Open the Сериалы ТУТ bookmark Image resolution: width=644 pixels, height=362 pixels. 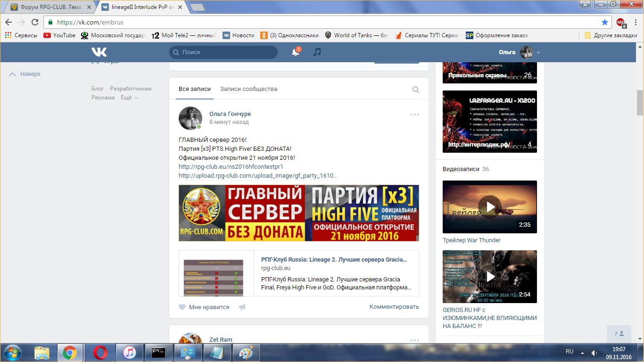point(427,35)
